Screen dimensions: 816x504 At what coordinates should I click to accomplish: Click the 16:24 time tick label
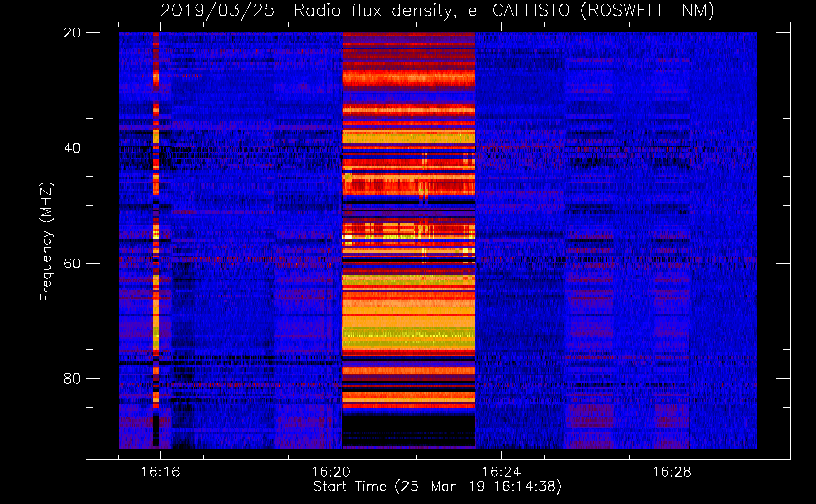(x=501, y=472)
